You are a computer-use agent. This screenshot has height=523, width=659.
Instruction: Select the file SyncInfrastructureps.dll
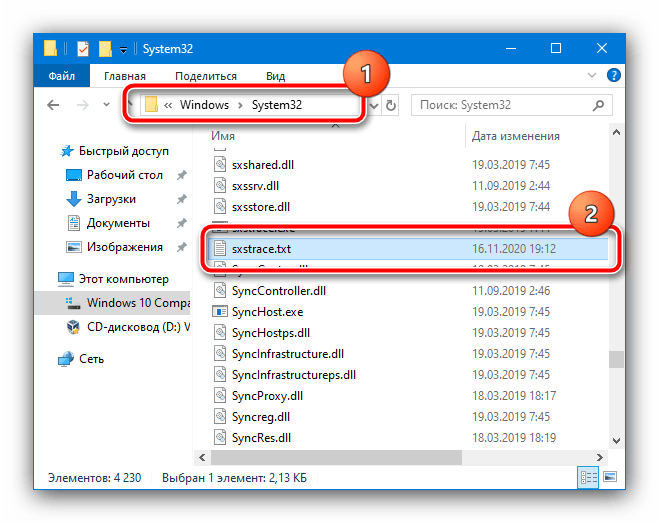click(294, 375)
